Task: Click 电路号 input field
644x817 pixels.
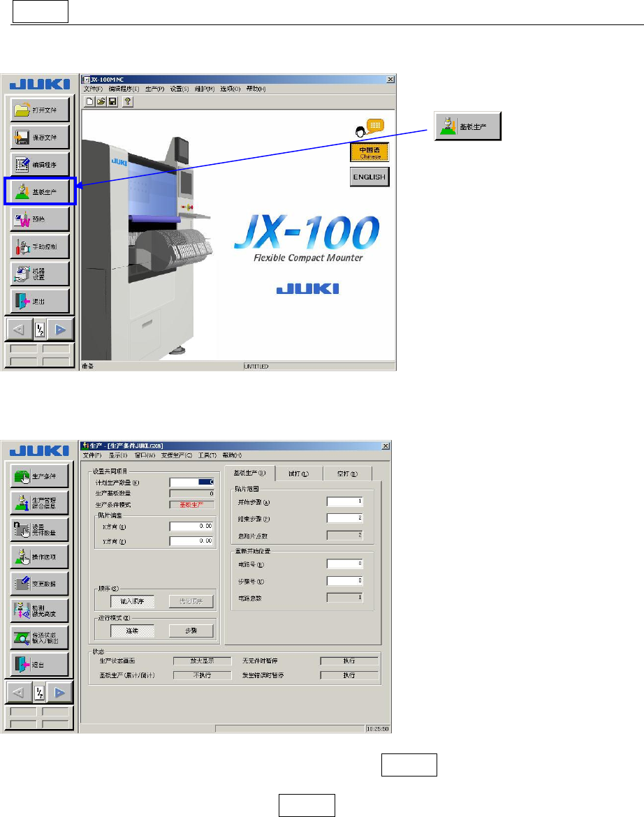Action: pos(345,564)
